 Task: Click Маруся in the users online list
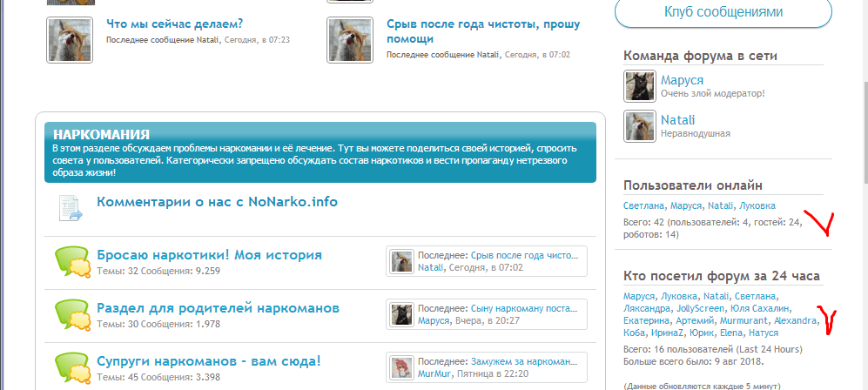[686, 205]
